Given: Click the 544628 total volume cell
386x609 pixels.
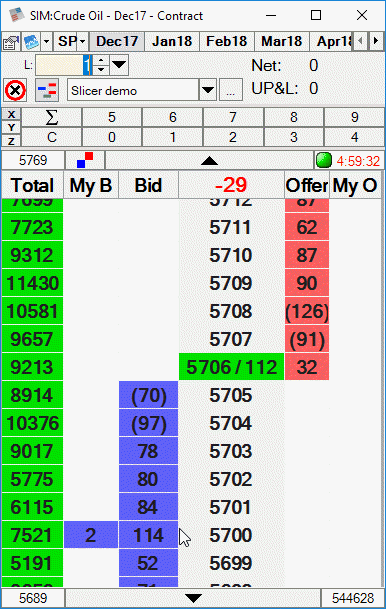Looking at the screenshot, I should (x=353, y=598).
